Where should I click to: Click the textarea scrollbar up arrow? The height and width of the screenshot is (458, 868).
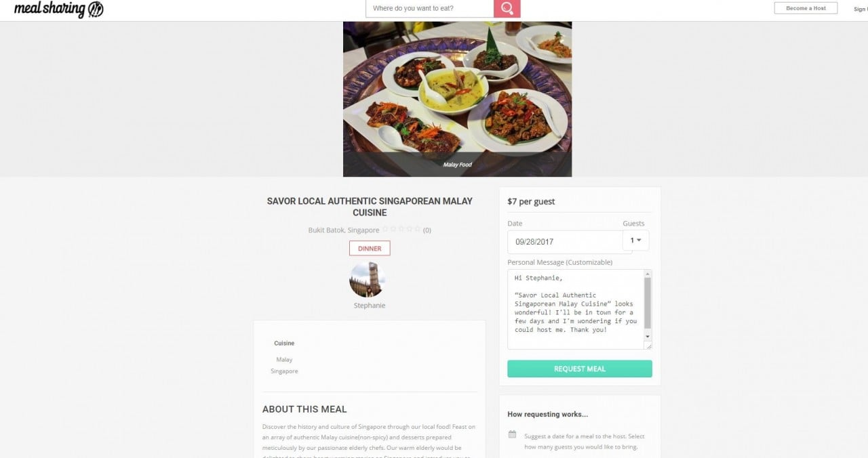[x=648, y=274]
